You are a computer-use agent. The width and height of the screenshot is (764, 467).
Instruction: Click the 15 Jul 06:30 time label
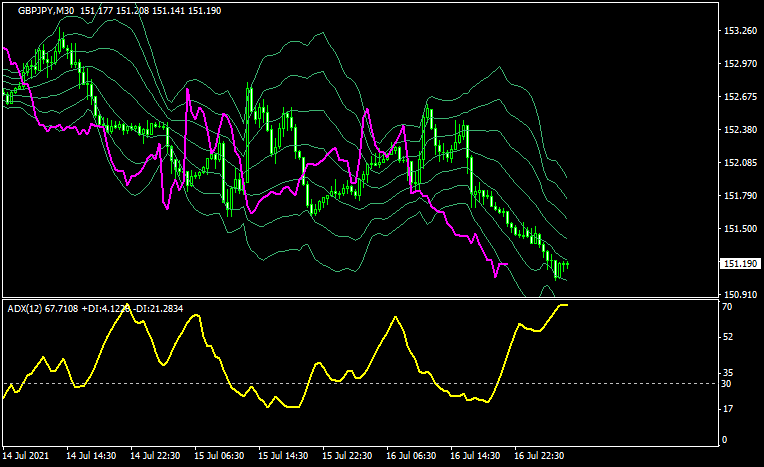click(x=219, y=456)
